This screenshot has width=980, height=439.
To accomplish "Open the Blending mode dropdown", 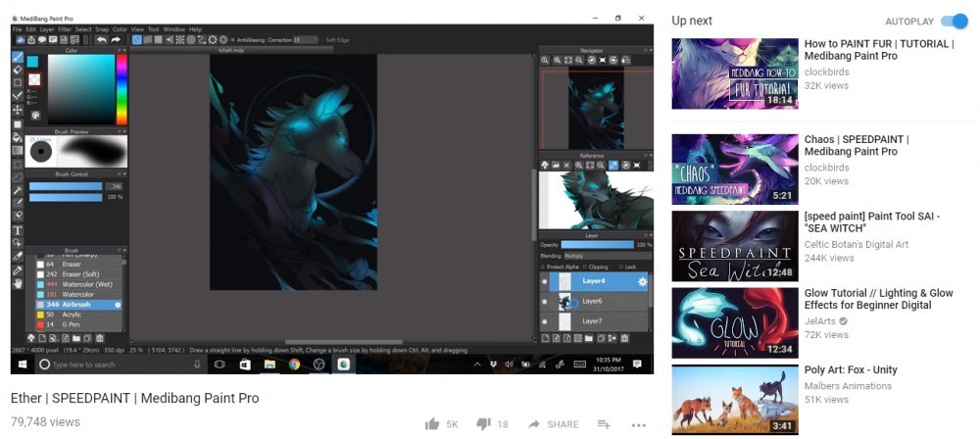I will [607, 256].
